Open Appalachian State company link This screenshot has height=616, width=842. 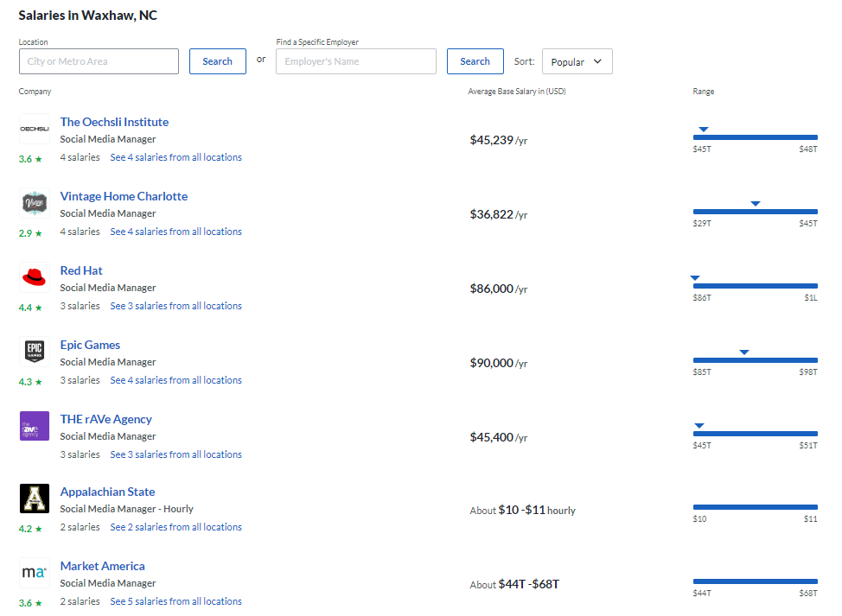[107, 492]
